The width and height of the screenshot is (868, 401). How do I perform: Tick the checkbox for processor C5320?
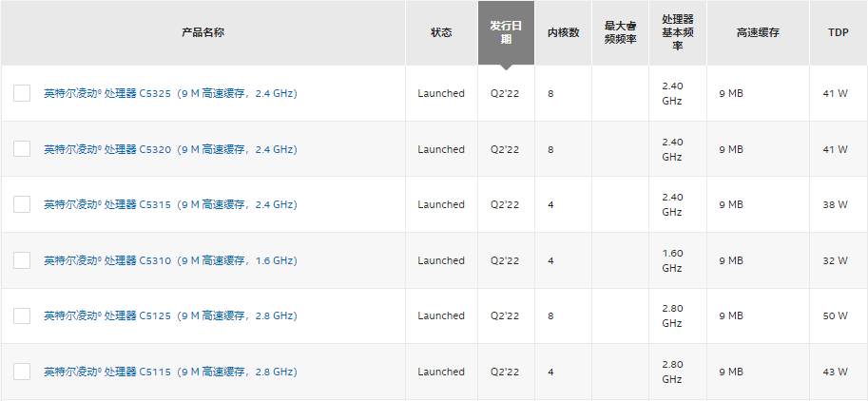tap(22, 149)
